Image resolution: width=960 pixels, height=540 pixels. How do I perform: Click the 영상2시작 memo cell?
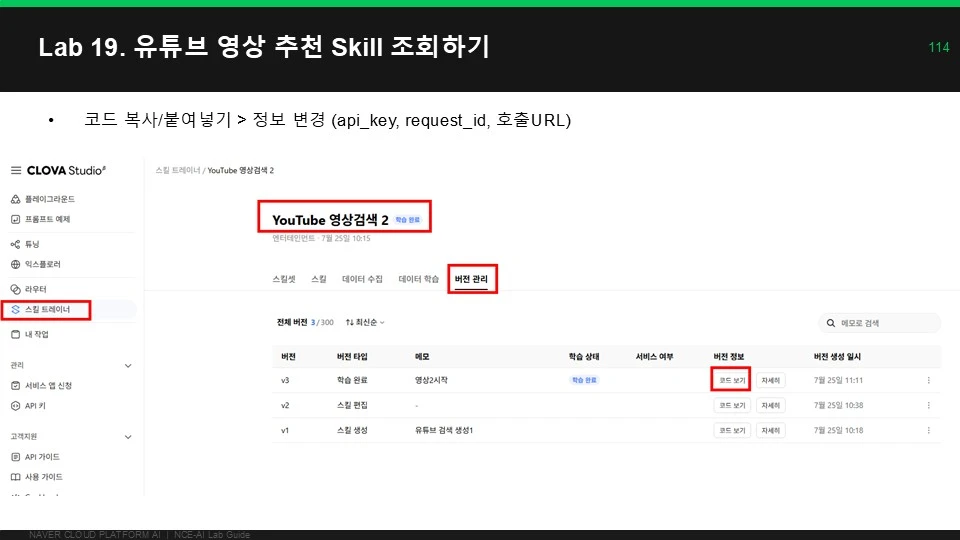point(431,380)
